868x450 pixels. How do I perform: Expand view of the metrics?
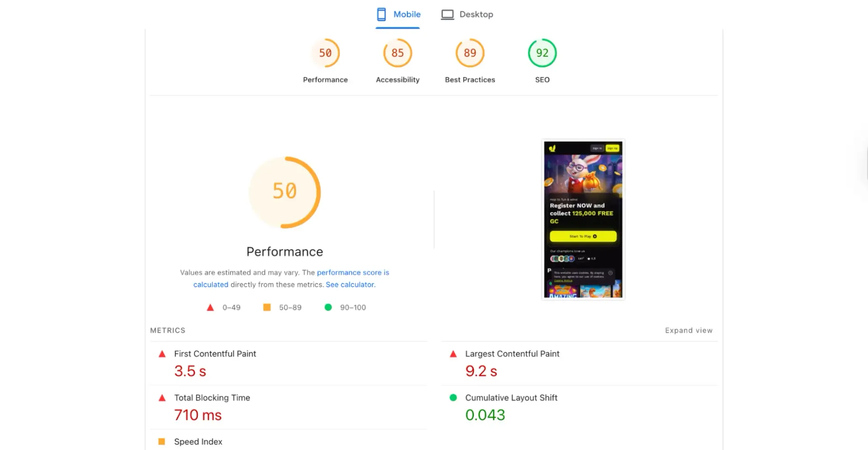point(689,330)
